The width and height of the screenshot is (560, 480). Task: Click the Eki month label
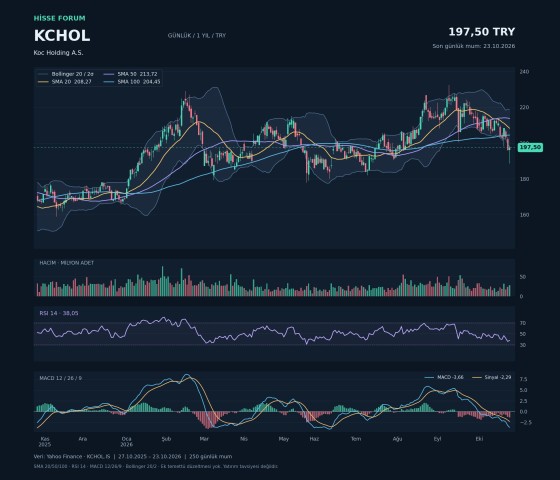[479, 439]
